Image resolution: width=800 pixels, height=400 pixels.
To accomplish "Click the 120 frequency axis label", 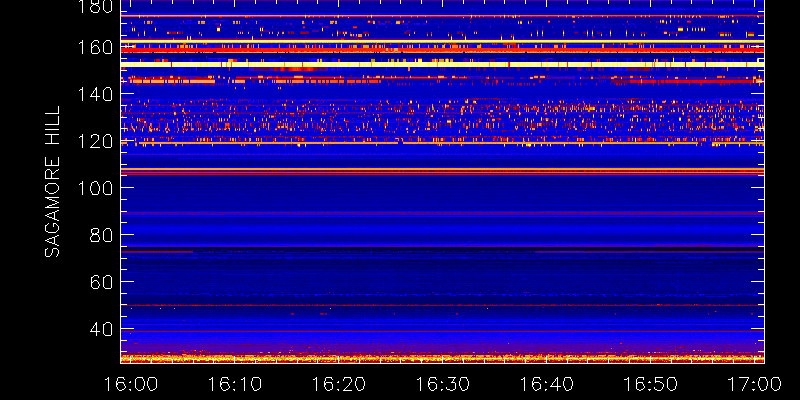I will (93, 141).
